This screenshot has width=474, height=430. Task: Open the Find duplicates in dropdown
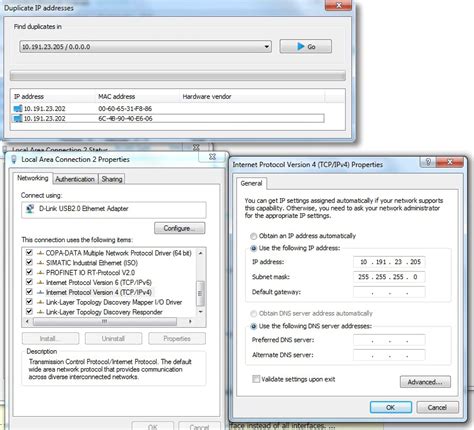coord(145,47)
